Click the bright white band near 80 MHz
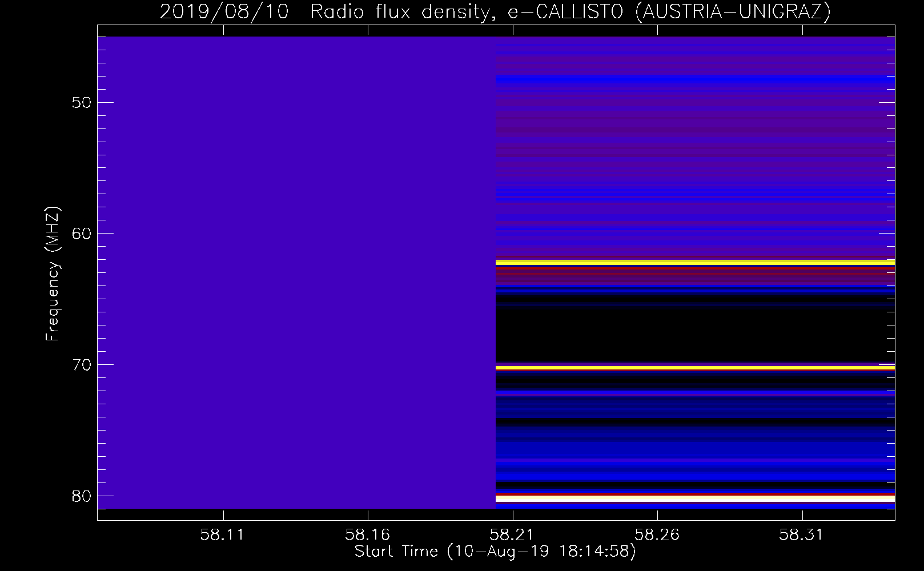This screenshot has width=924, height=571. click(x=695, y=498)
